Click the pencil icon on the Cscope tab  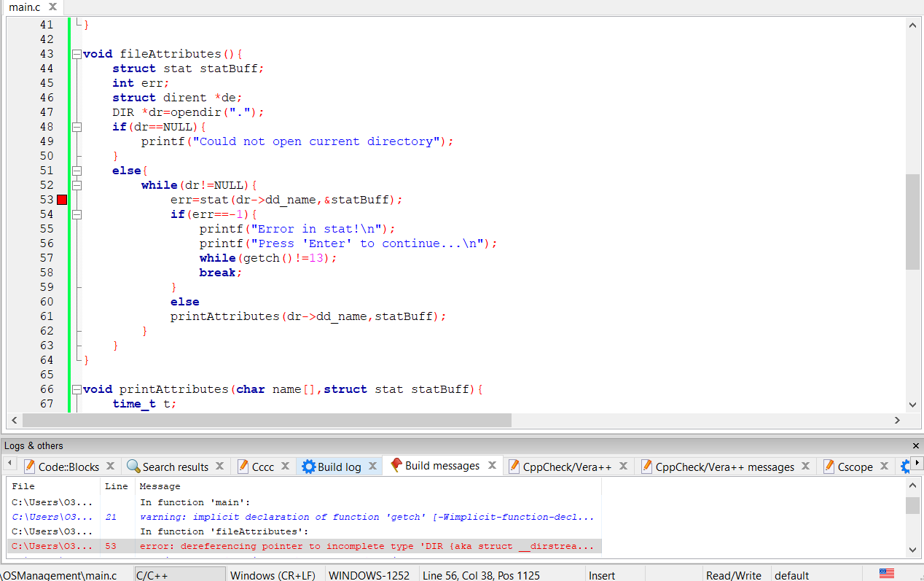click(x=829, y=466)
